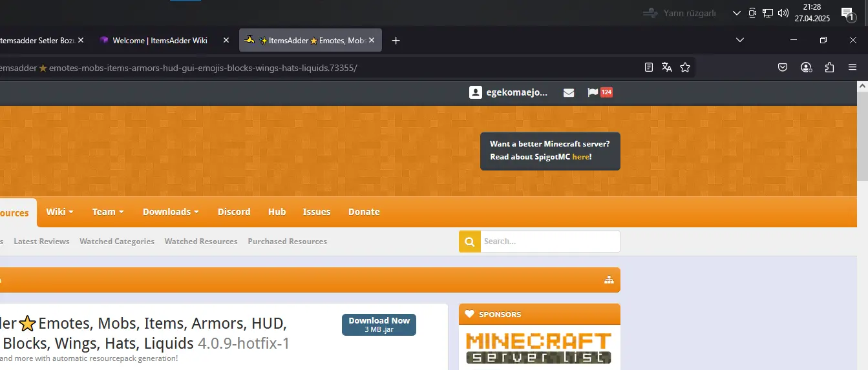Click the Download Now button
868x370 pixels.
point(379,325)
